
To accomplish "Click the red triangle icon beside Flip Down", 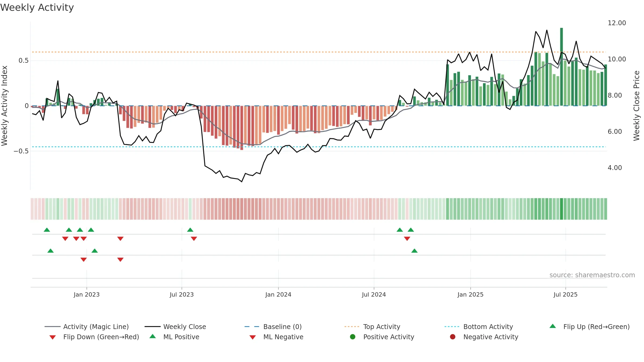I will (53, 337).
